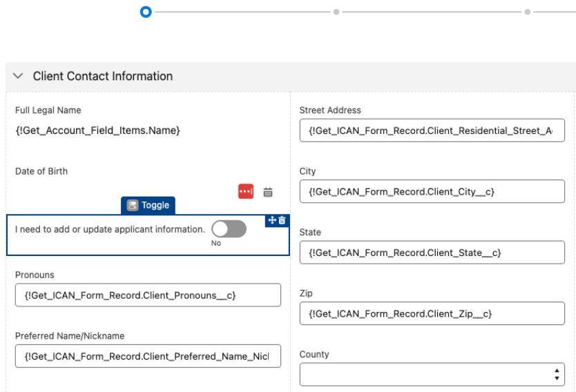Click the Preferred Name/Nickname input field
Viewport: 576px width, 392px height.
[148, 356]
